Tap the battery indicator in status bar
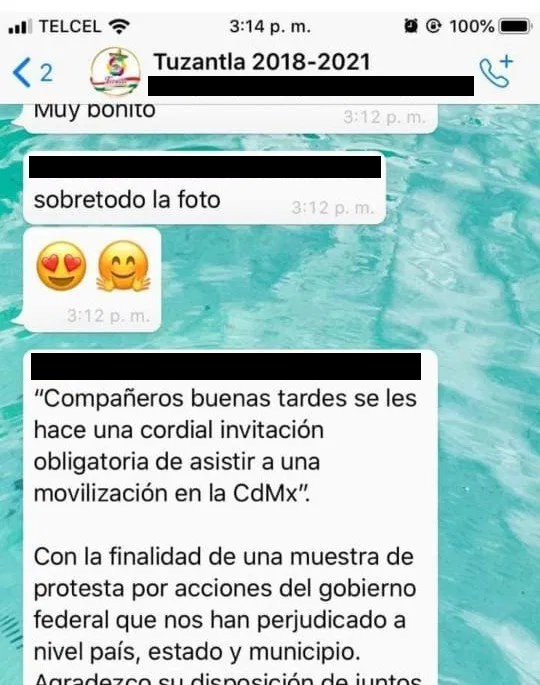 [x=516, y=26]
